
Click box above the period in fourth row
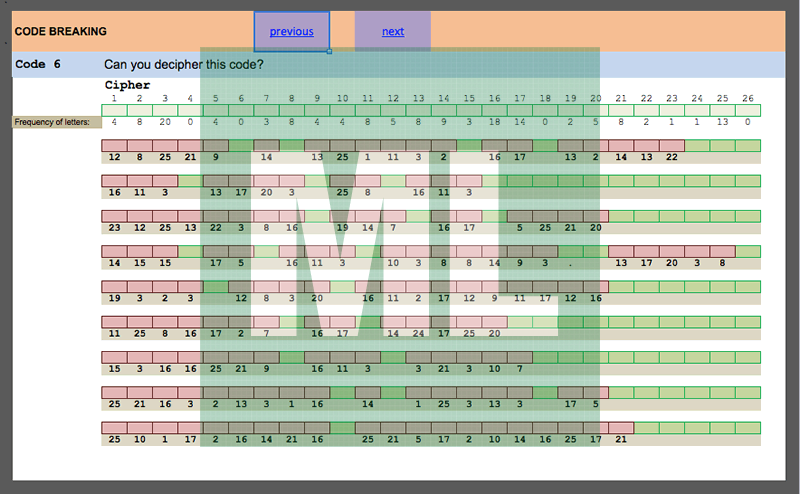[570, 251]
